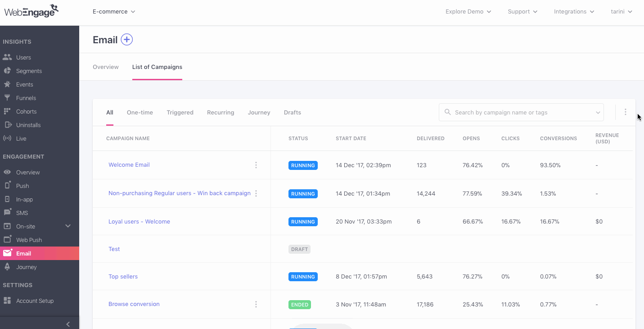Viewport: 644px width, 329px height.
Task: Open the campaign search dropdown arrow
Action: click(598, 113)
